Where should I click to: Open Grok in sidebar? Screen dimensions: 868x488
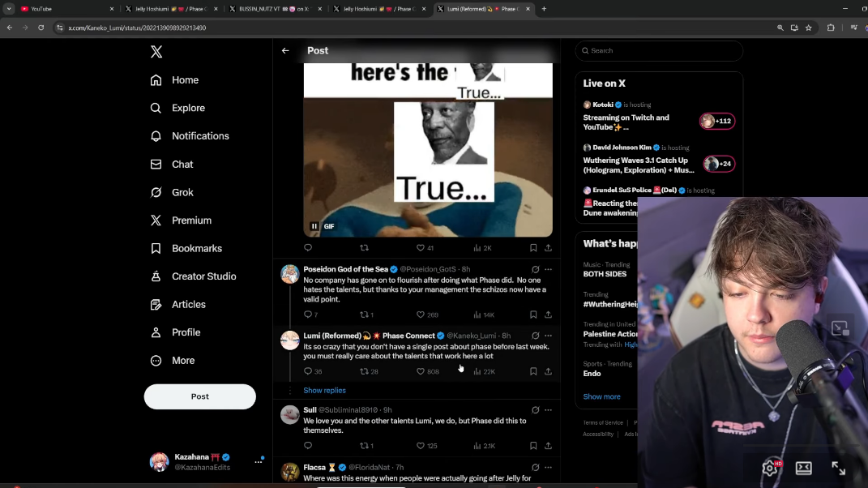[x=172, y=192]
